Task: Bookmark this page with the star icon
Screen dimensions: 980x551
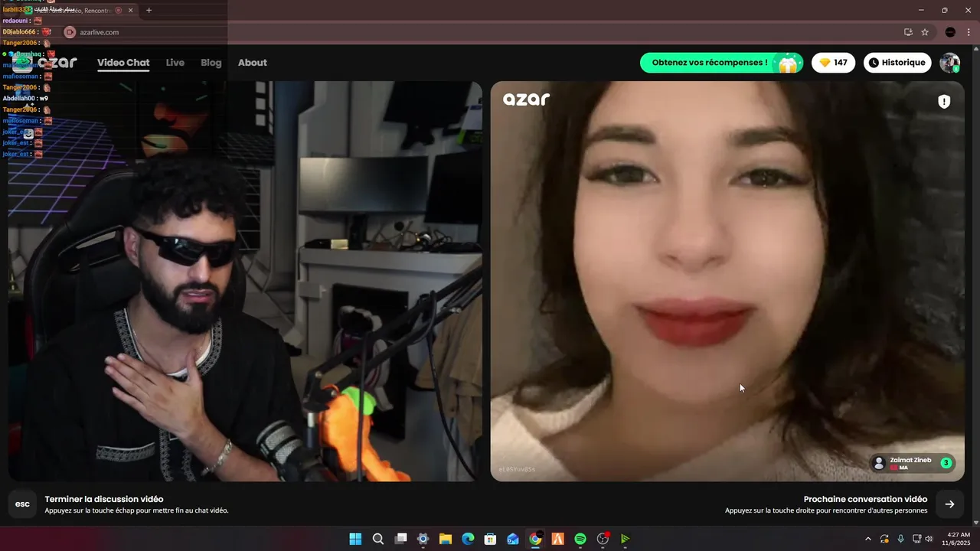Action: 925,32
